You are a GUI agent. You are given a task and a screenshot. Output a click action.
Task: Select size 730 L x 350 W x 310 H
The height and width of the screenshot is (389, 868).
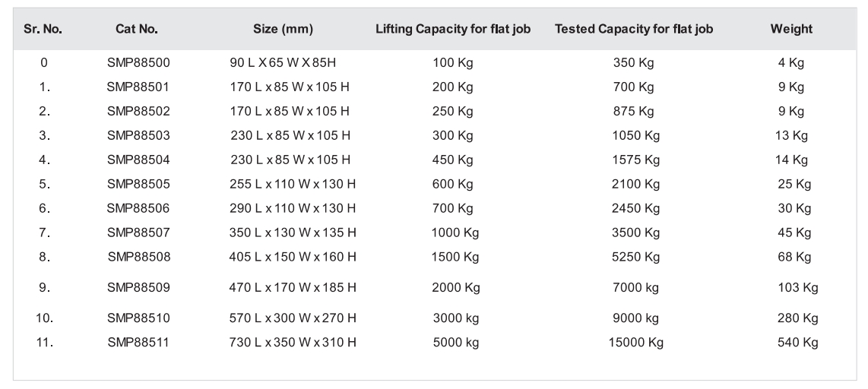(x=293, y=343)
